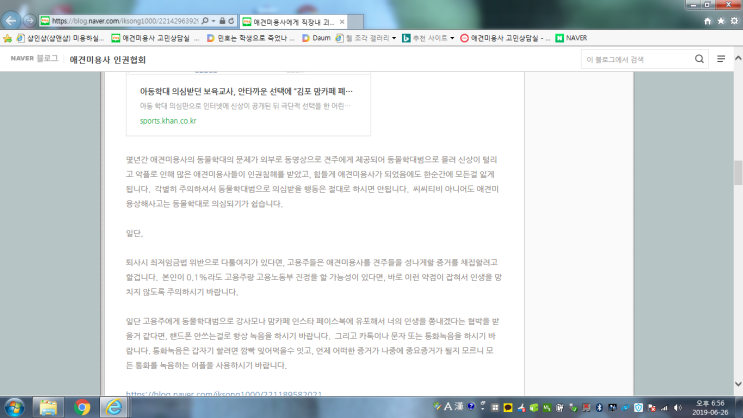This screenshot has height=418, width=743.
Task: Click the IME help question mark icon
Action: click(471, 407)
